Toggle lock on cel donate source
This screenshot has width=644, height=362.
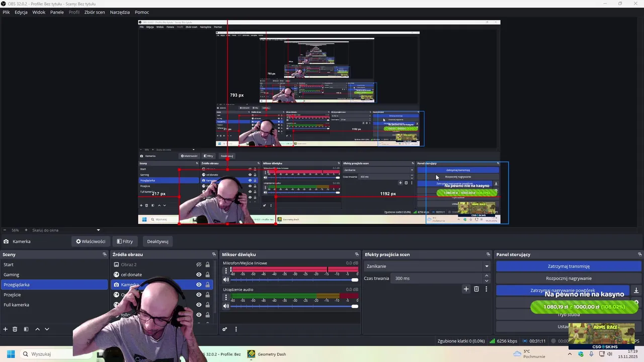[x=207, y=275]
